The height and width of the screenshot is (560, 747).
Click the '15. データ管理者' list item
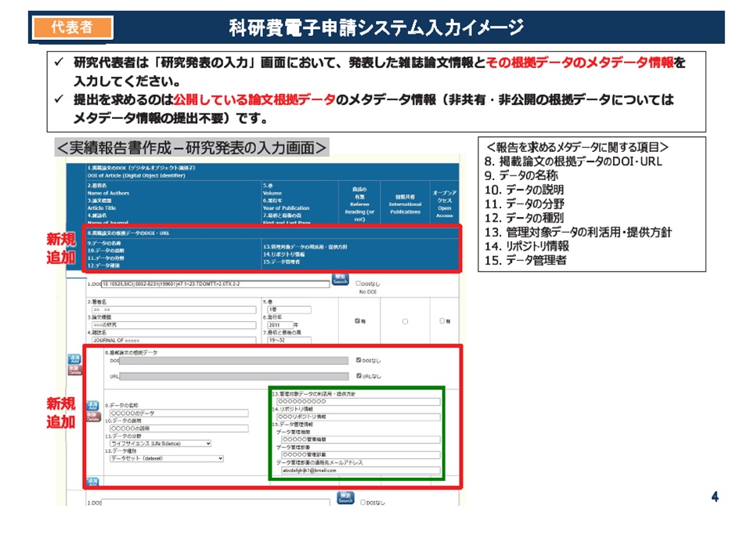coord(525,260)
